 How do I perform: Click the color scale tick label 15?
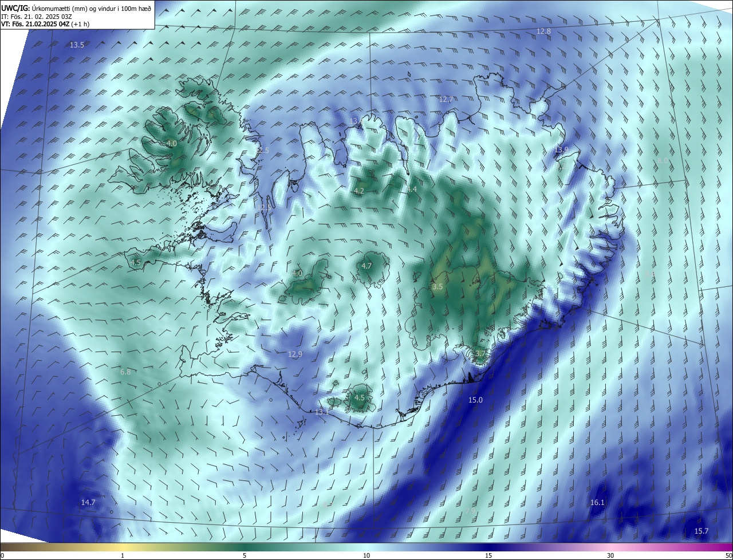tap(488, 555)
